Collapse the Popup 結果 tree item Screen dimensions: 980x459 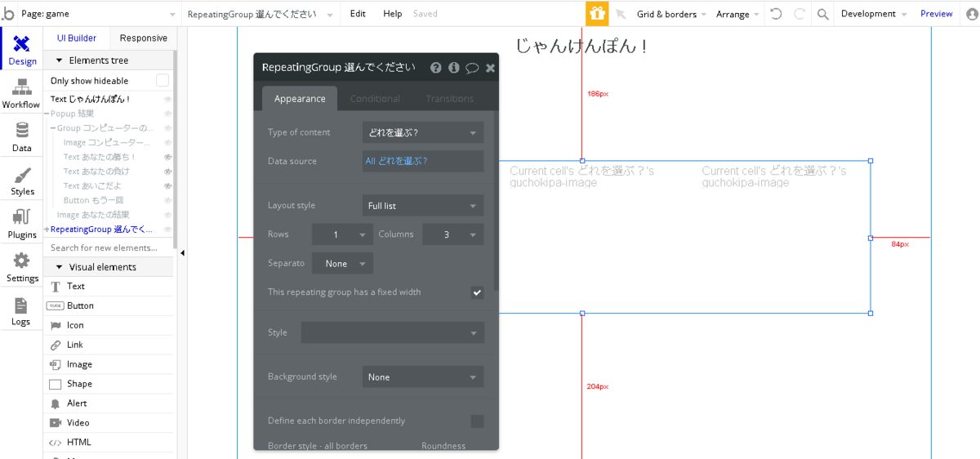click(47, 114)
